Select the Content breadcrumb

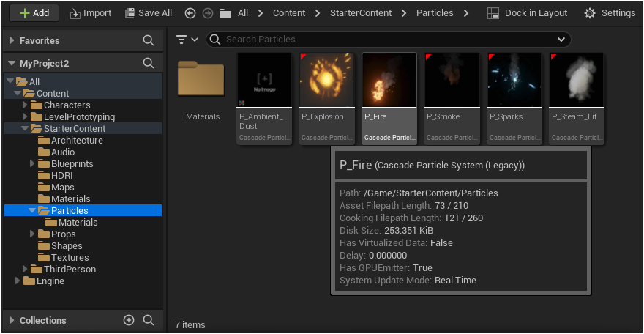[x=289, y=13]
